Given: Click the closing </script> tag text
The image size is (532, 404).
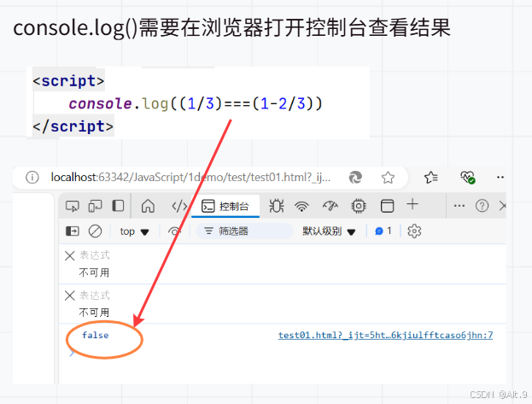Looking at the screenshot, I should (73, 126).
